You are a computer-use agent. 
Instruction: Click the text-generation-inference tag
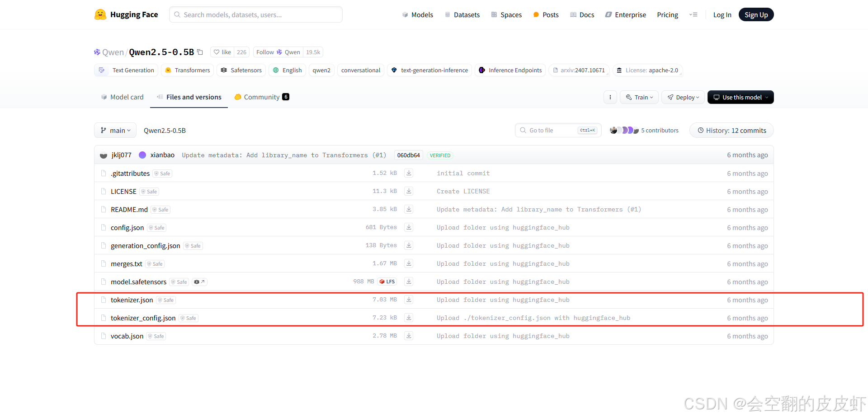pos(429,70)
